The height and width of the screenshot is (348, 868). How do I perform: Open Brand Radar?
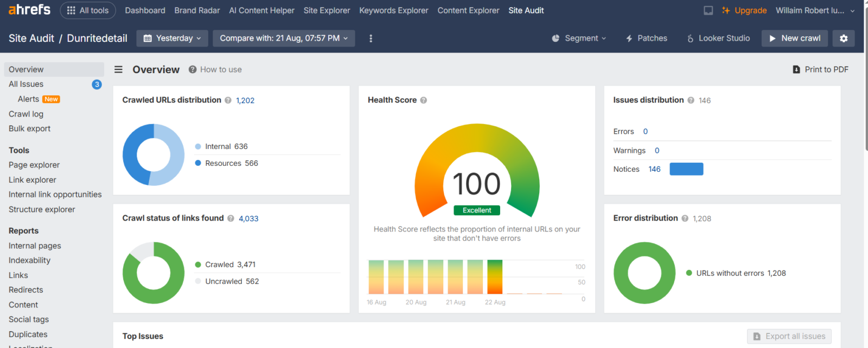(x=197, y=10)
